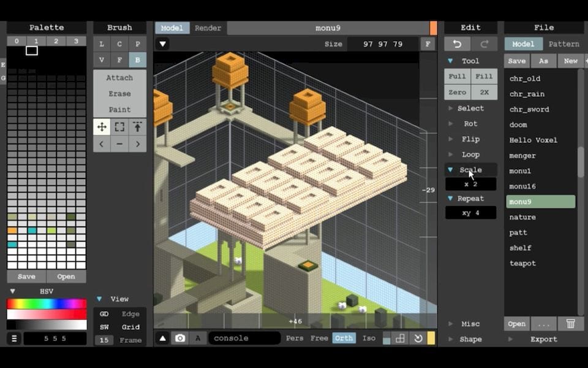Select the move tool with crossed arrows
588x368 pixels.
(x=102, y=127)
